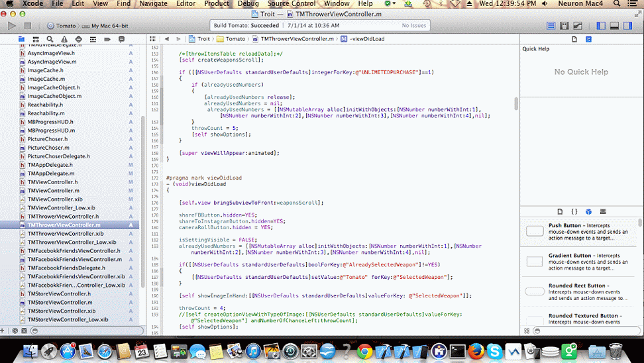This screenshot has width=644, height=363.
Task: Open the Find navigator magnifier icon
Action: (50, 40)
